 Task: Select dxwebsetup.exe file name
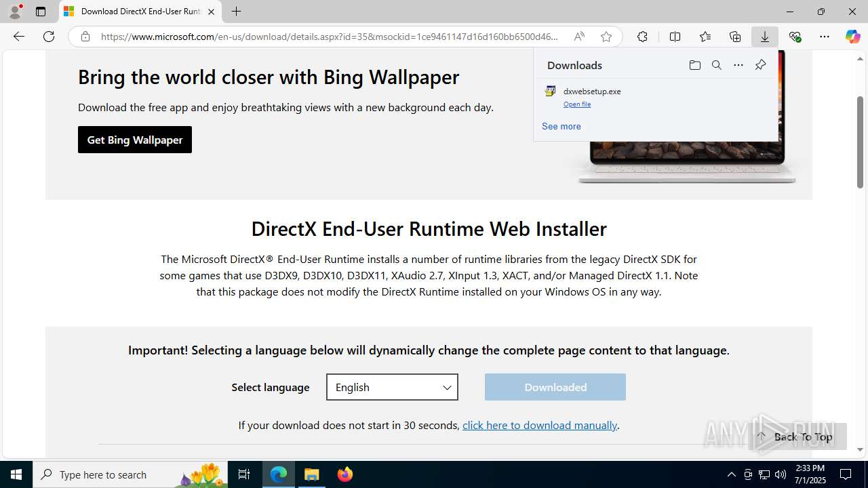tap(592, 91)
